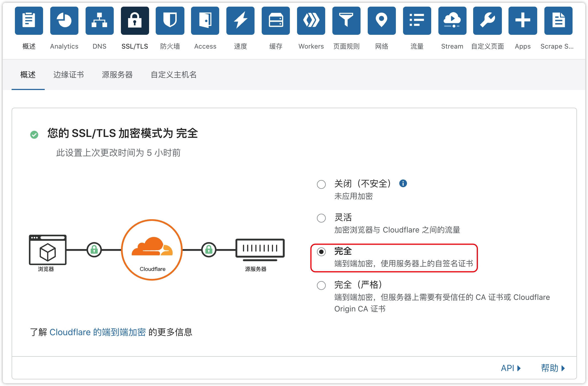Open the 速度 lightning bolt icon
Image resolution: width=588 pixels, height=386 pixels.
240,21
